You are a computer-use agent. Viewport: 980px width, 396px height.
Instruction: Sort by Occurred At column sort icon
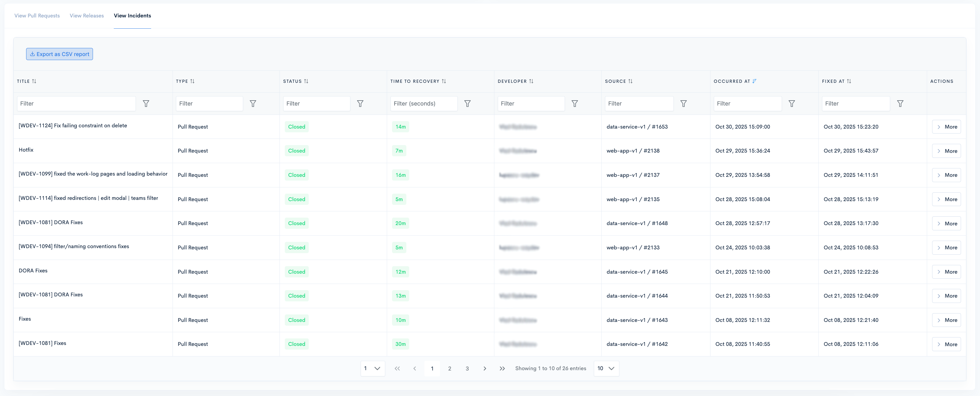[x=754, y=81]
